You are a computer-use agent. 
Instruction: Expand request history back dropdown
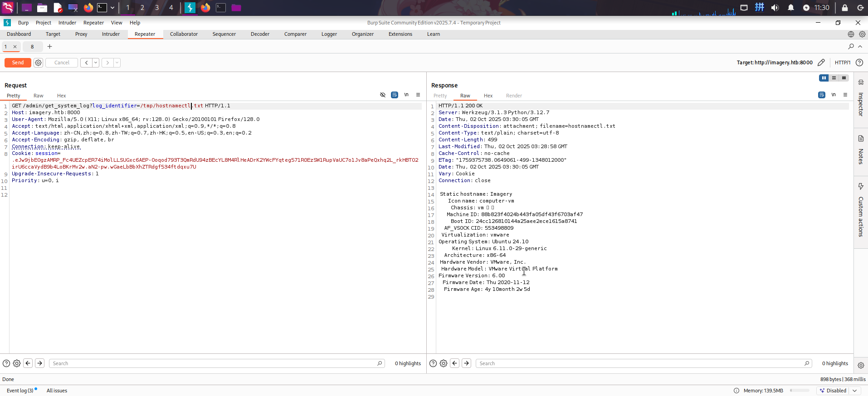(96, 63)
